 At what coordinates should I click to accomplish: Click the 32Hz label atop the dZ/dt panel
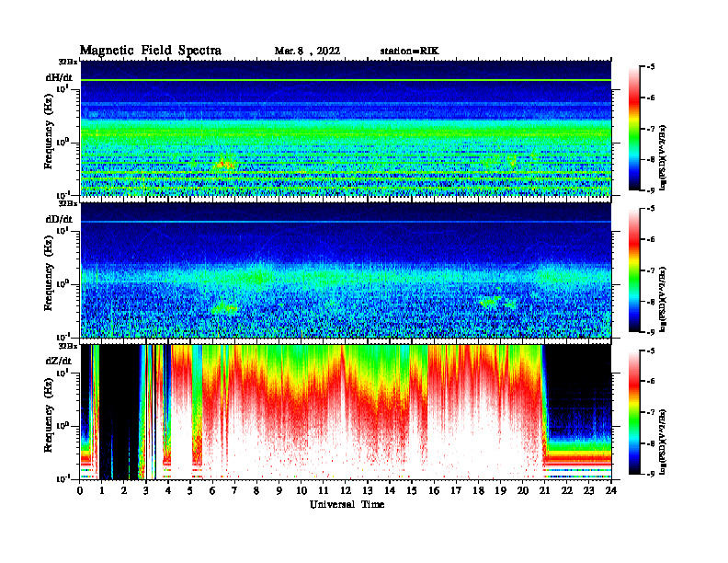[68, 345]
